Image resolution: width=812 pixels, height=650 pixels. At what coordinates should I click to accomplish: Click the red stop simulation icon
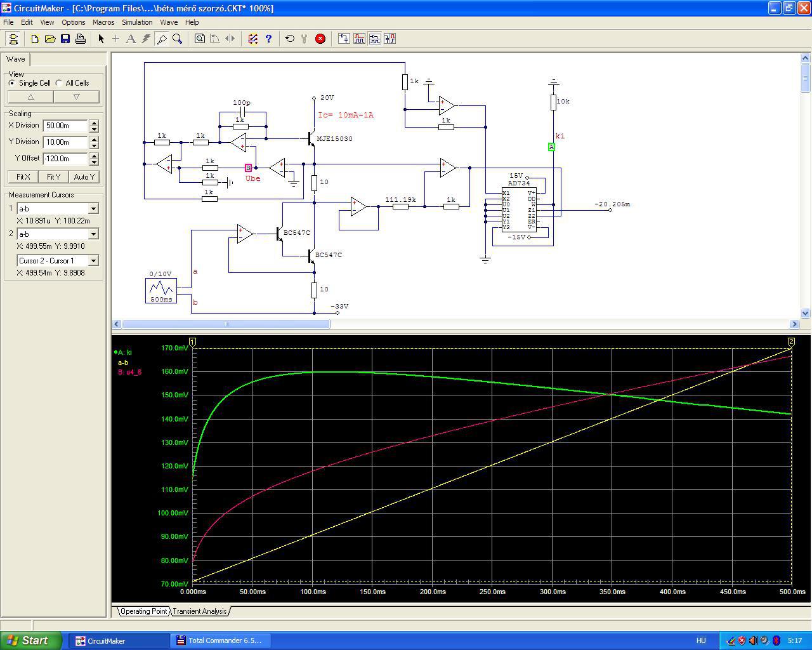(320, 39)
